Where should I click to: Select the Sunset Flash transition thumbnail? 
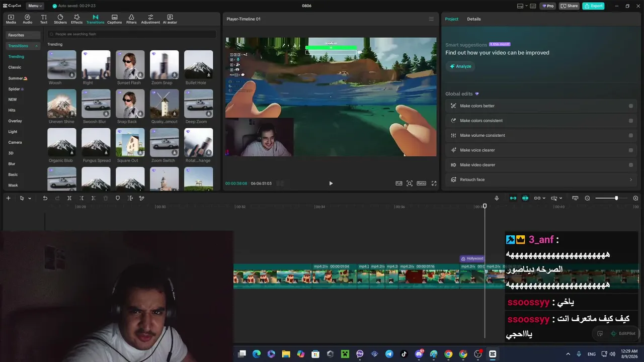click(130, 65)
